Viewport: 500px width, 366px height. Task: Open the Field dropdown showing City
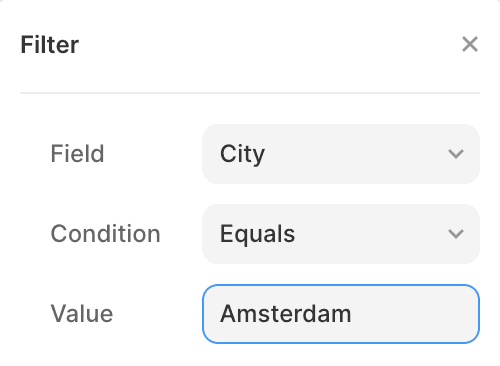tap(341, 154)
